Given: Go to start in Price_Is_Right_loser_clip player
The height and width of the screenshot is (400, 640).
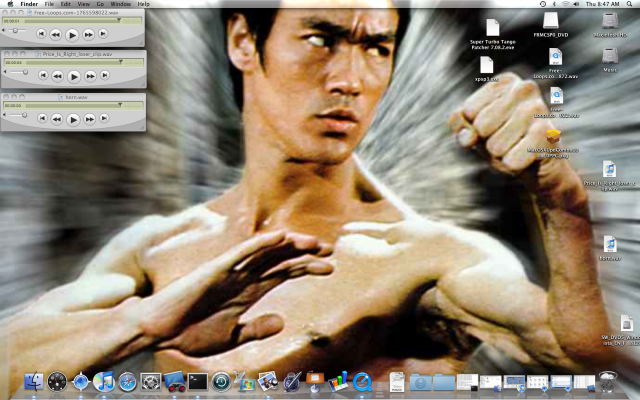Looking at the screenshot, I should click(43, 75).
